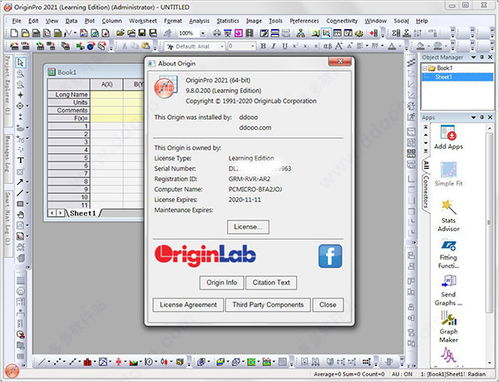This screenshot has width=499, height=382.
Task: Open the Graph Maker app
Action: [448, 326]
